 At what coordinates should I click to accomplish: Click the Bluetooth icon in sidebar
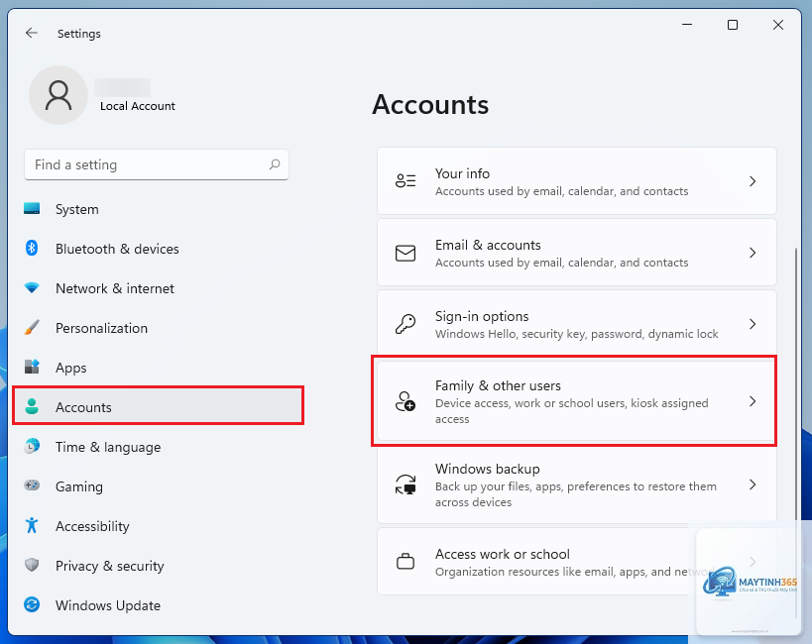click(32, 248)
